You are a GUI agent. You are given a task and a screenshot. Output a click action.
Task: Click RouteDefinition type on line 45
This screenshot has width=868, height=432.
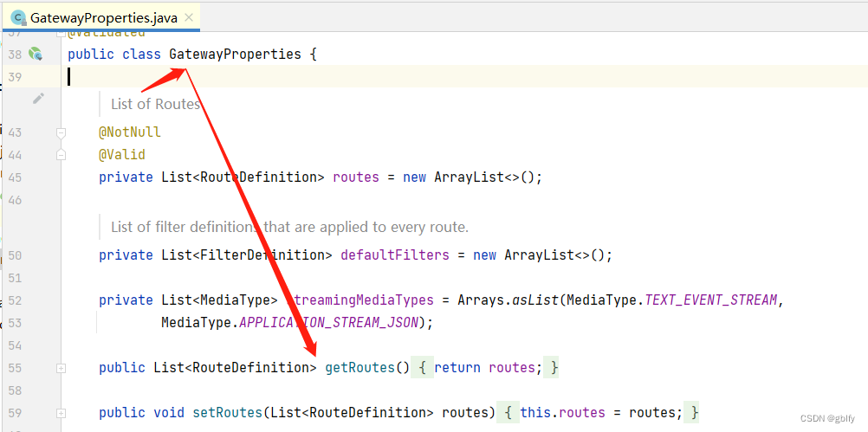pos(258,177)
